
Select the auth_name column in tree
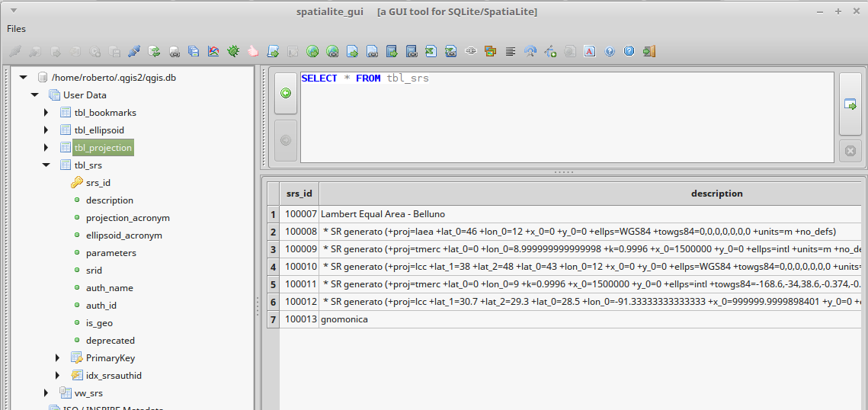(110, 288)
